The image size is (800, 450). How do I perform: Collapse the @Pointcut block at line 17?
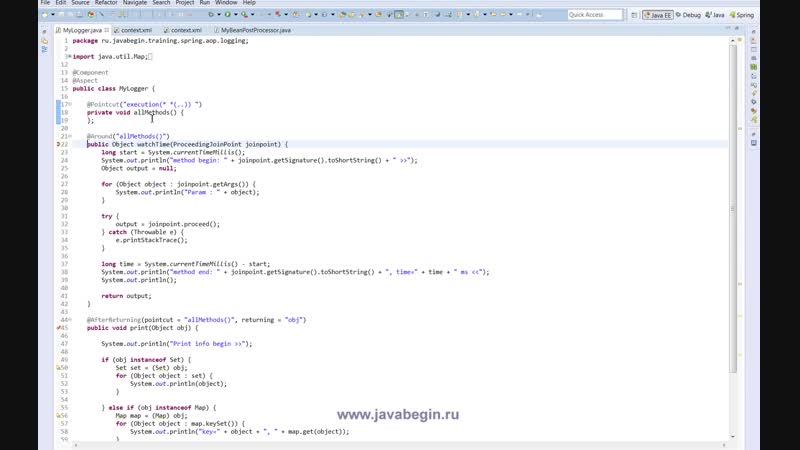point(70,105)
